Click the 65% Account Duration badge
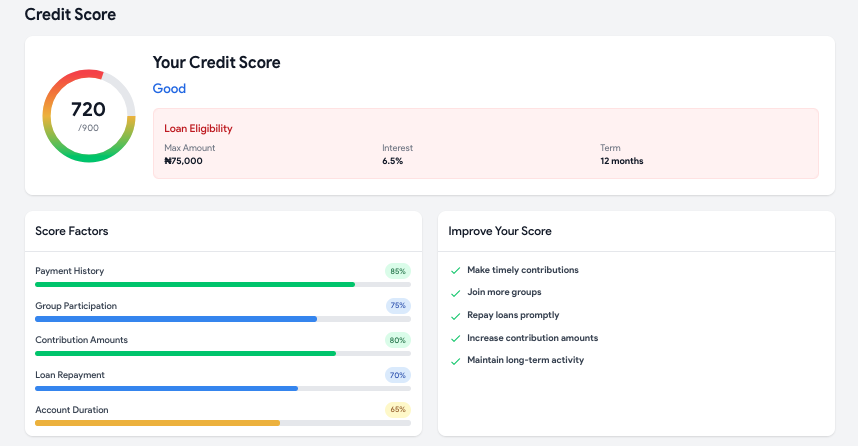The height and width of the screenshot is (446, 858). pos(398,409)
